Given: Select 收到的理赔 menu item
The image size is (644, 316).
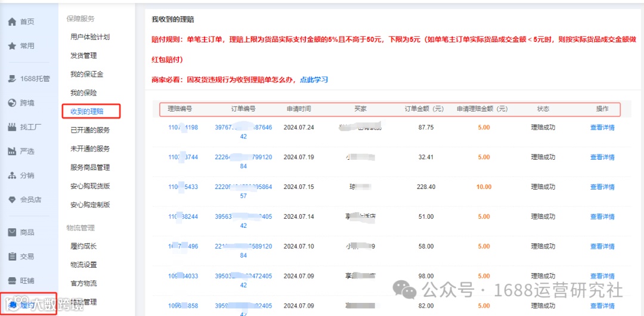Looking at the screenshot, I should (86, 111).
